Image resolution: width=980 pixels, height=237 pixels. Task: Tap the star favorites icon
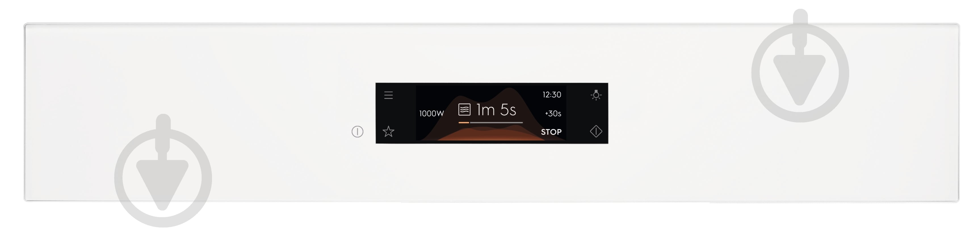point(389,132)
